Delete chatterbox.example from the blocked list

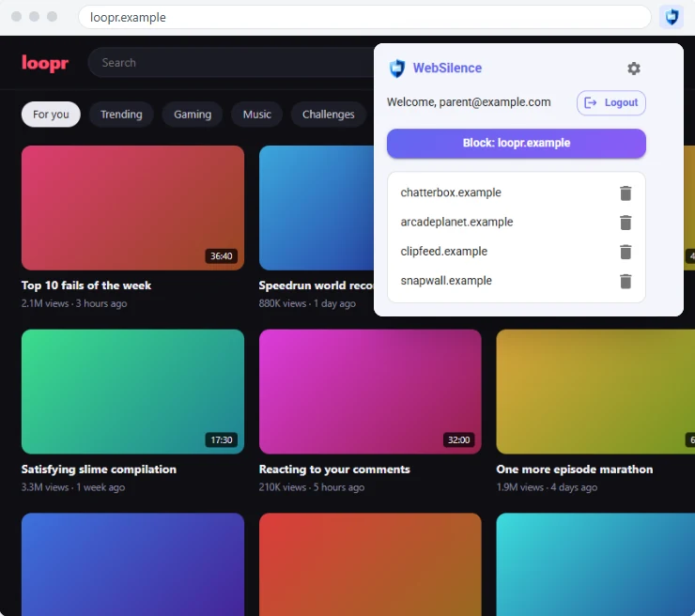[x=625, y=193]
